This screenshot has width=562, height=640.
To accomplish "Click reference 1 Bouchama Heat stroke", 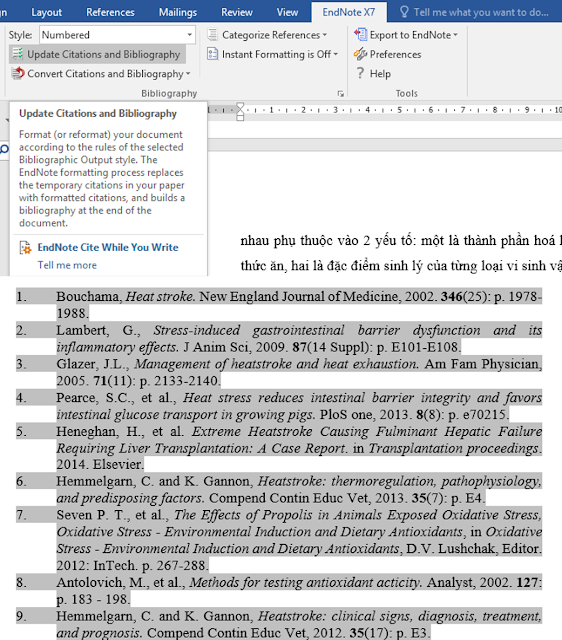I will click(x=279, y=304).
